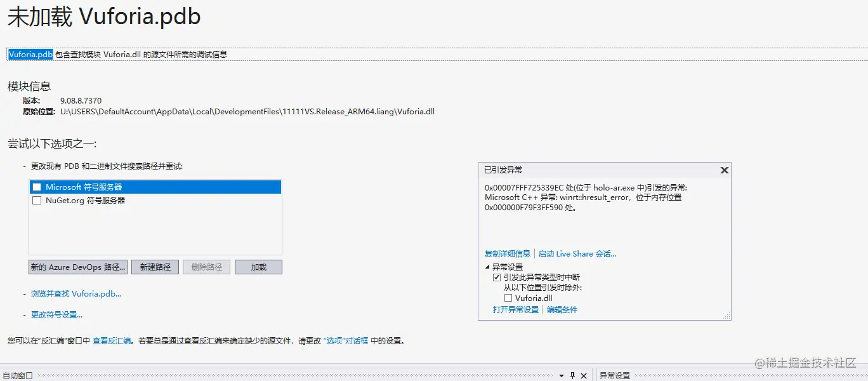Collapse the 异常设置 section triangle
This screenshot has height=381, width=868.
(487, 267)
